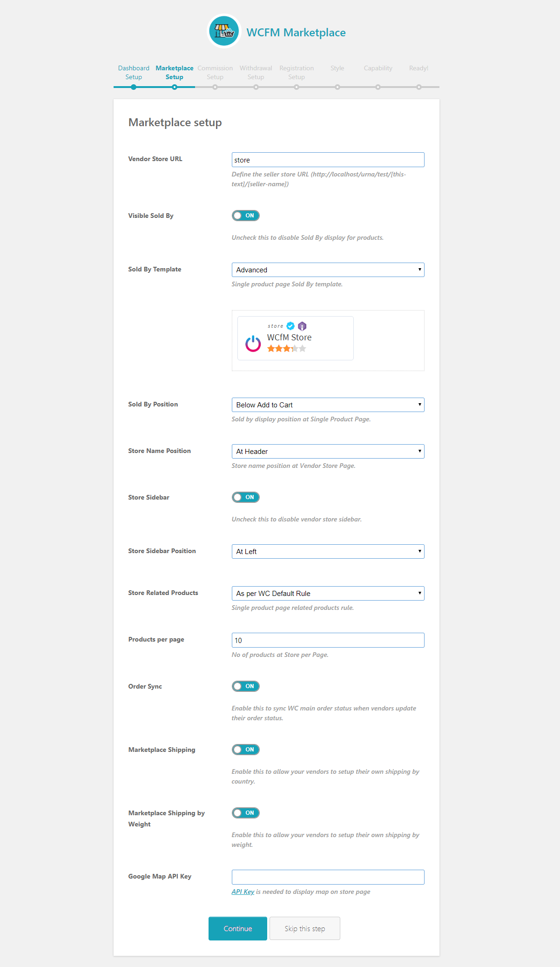Toggle the Visible Sold By switch
Viewport: 560px width, 967px height.
point(246,216)
